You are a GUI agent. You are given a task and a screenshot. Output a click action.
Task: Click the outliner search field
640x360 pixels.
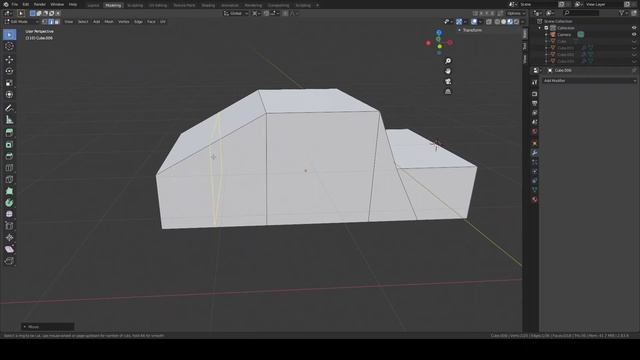click(x=581, y=13)
